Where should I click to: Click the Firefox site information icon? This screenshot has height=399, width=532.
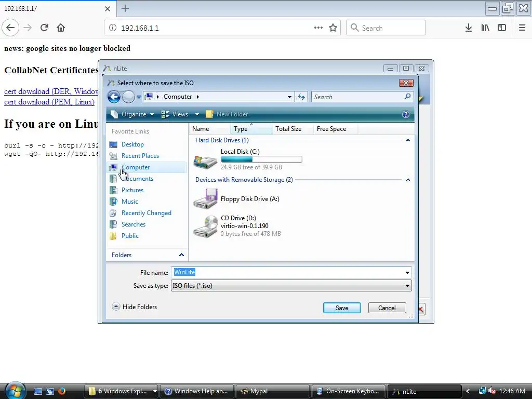[113, 28]
